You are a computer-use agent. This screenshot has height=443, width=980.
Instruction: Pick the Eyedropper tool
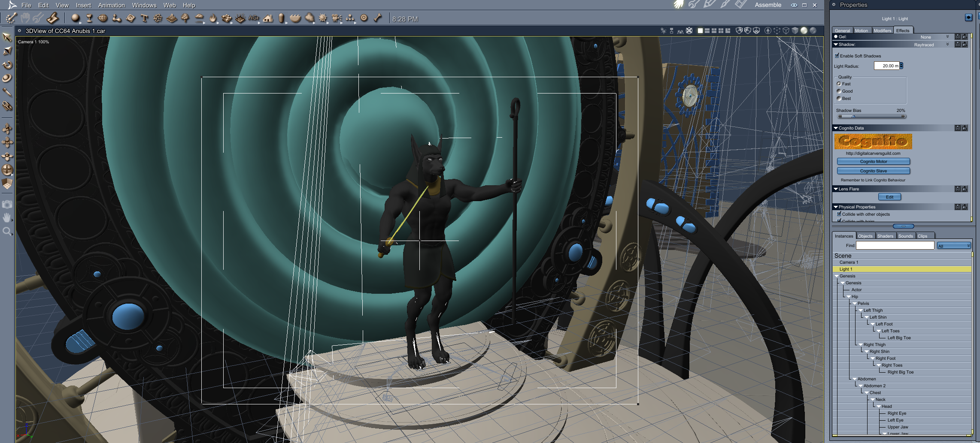[x=7, y=92]
